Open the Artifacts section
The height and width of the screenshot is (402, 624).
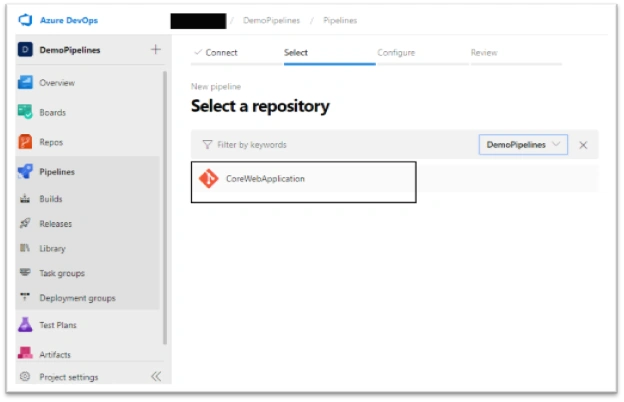[55, 355]
